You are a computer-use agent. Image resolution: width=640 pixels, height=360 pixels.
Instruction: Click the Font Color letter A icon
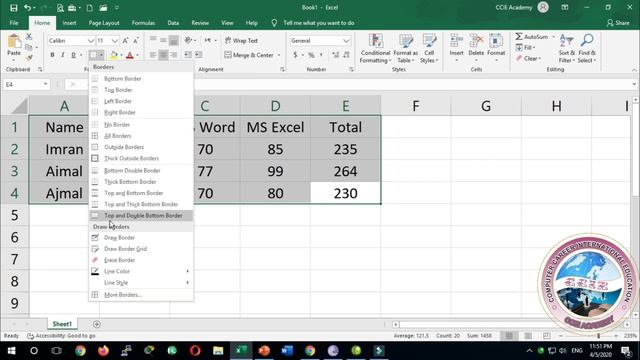[x=130, y=55]
